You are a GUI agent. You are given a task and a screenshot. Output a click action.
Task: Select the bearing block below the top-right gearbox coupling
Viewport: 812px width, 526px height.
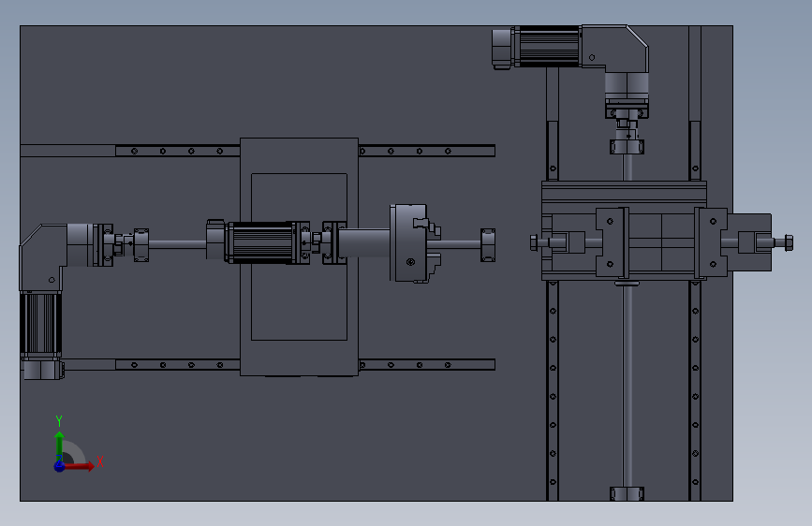pyautogui.click(x=627, y=147)
